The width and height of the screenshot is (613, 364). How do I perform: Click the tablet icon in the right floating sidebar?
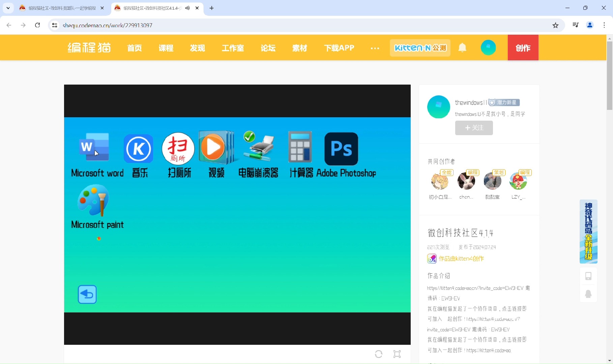(x=588, y=276)
